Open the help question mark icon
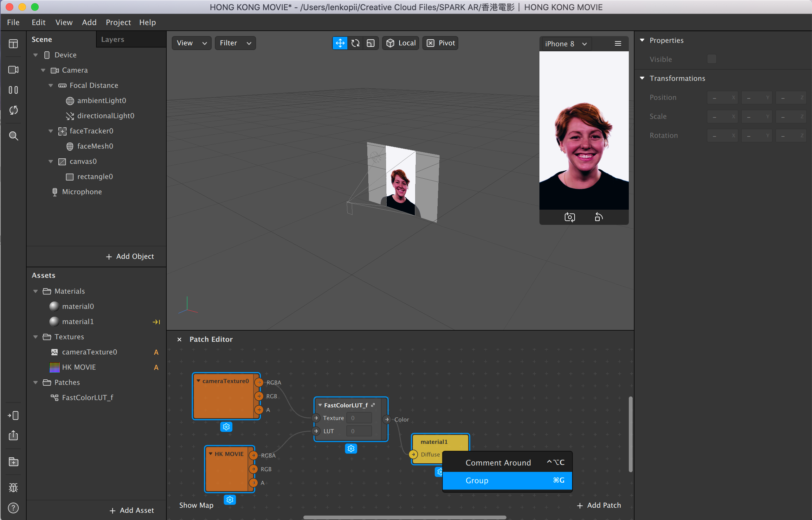Screen dimensions: 812x520 point(13,508)
